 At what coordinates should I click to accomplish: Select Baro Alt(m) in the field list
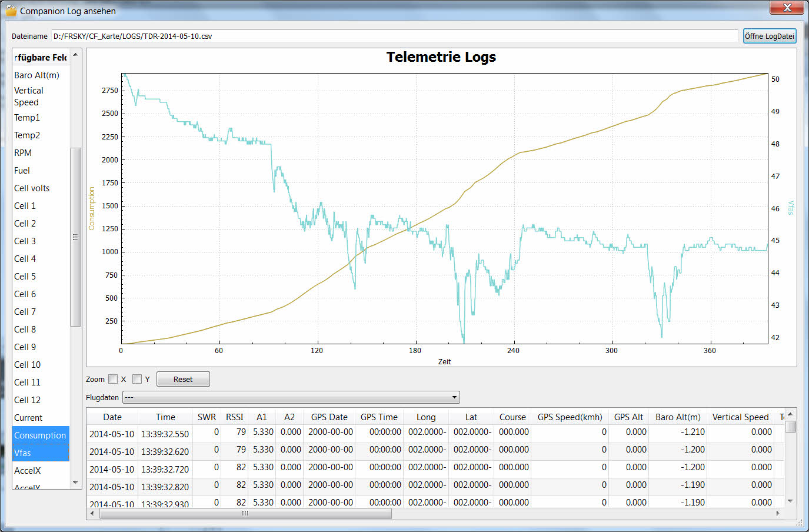pyautogui.click(x=36, y=75)
